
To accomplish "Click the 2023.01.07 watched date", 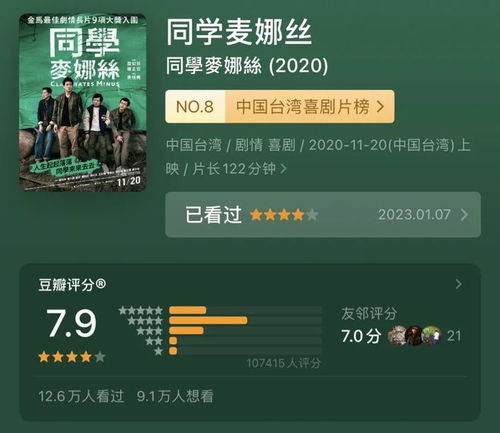I will (414, 215).
